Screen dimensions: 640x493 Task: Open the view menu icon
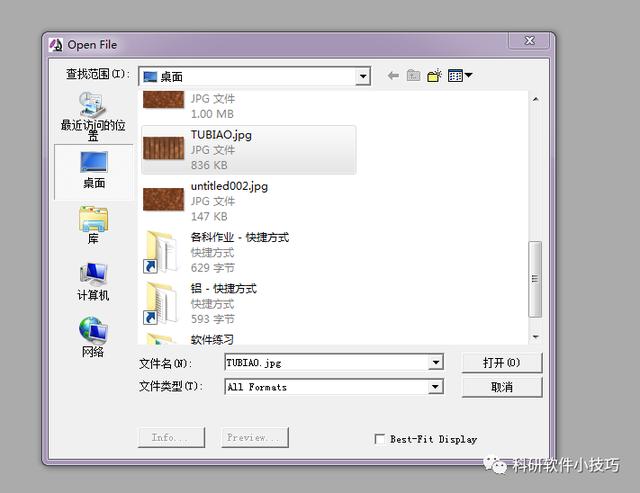click(460, 76)
